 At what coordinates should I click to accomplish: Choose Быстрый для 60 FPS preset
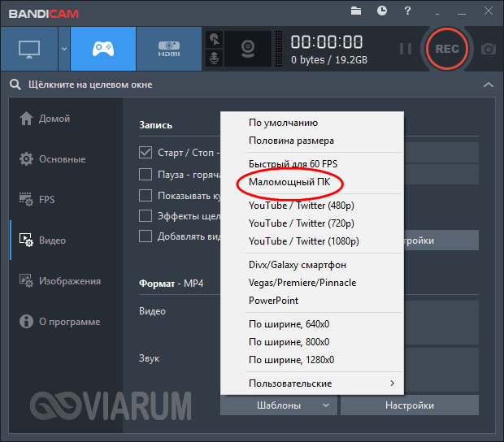tap(312, 164)
